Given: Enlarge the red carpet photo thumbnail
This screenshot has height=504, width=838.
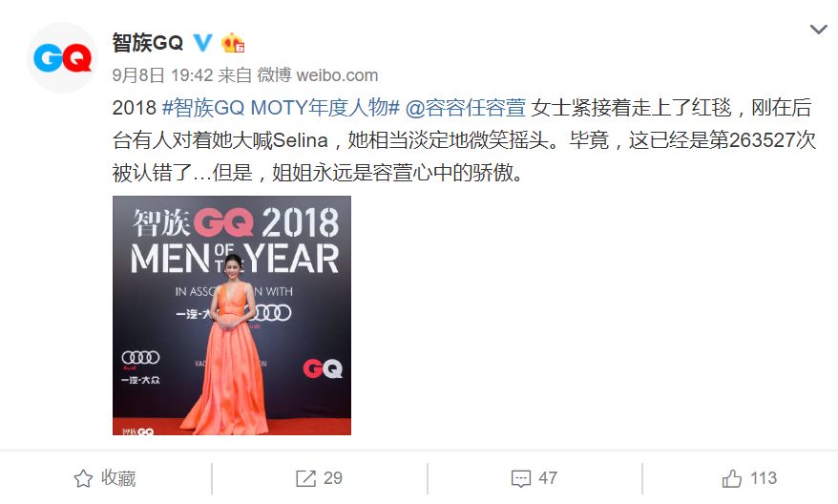Looking at the screenshot, I should [x=232, y=315].
